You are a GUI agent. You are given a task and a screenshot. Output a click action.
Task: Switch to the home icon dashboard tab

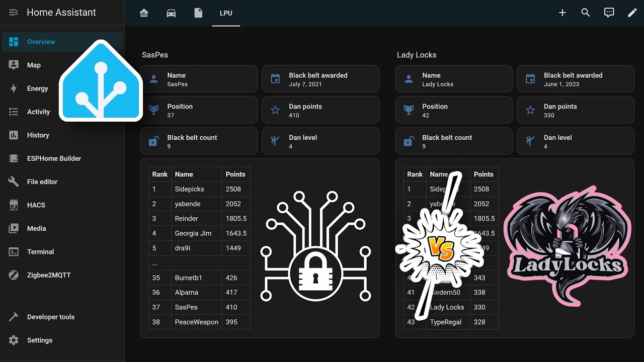[144, 13]
